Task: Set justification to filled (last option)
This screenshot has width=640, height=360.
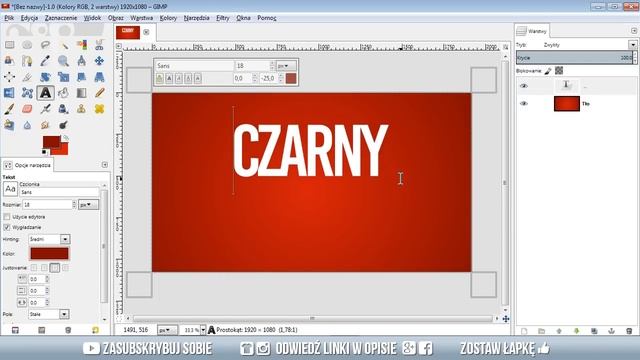Action: pos(65,268)
